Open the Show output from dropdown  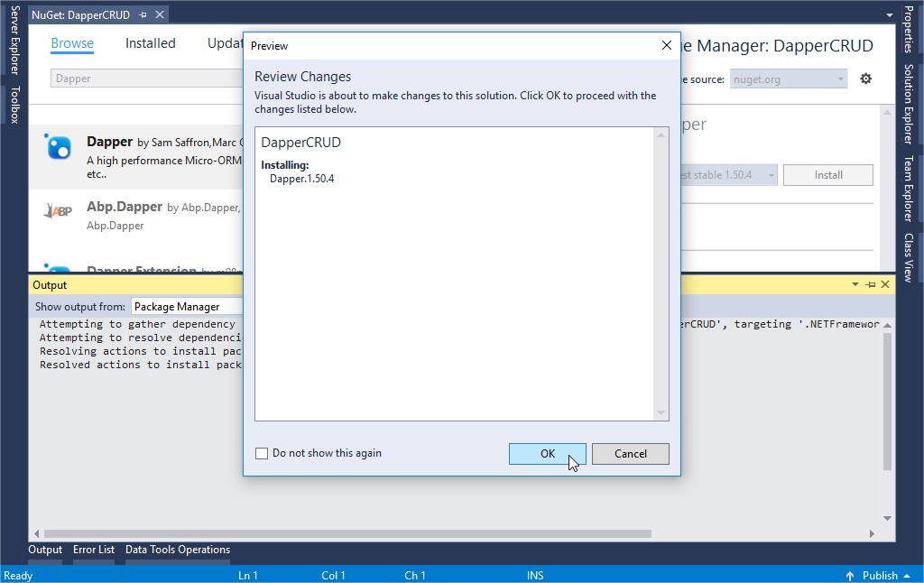pos(187,306)
